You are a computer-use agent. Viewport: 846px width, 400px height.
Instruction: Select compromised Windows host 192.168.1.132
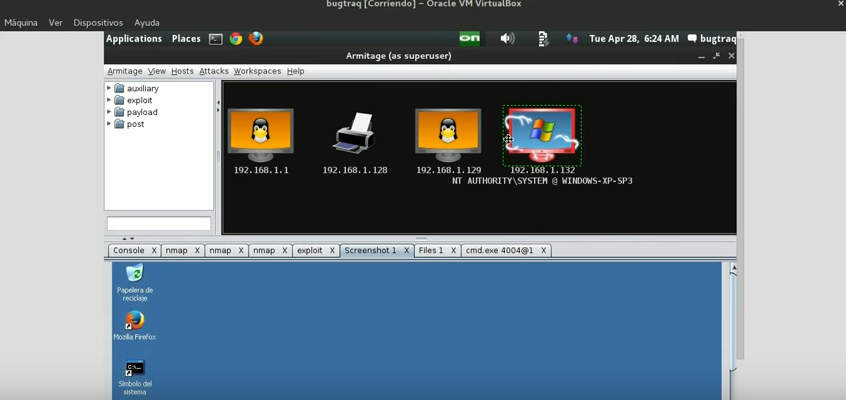(541, 135)
